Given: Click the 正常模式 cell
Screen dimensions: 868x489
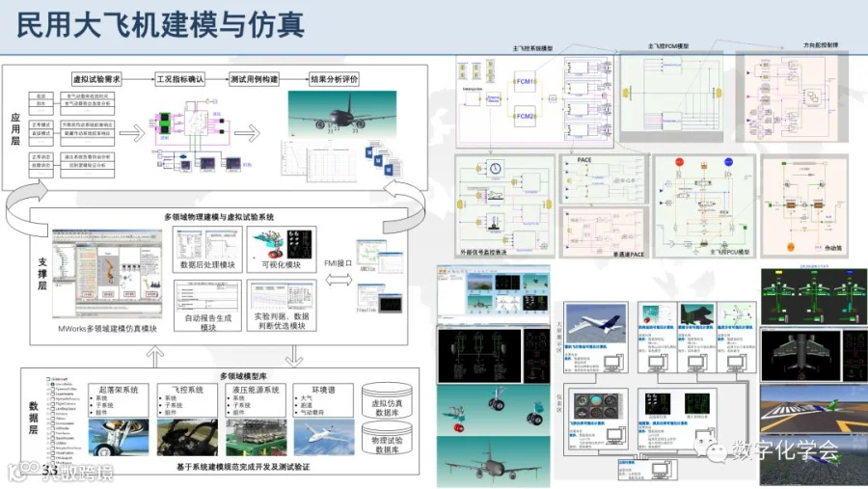Looking at the screenshot, I should [x=41, y=125].
